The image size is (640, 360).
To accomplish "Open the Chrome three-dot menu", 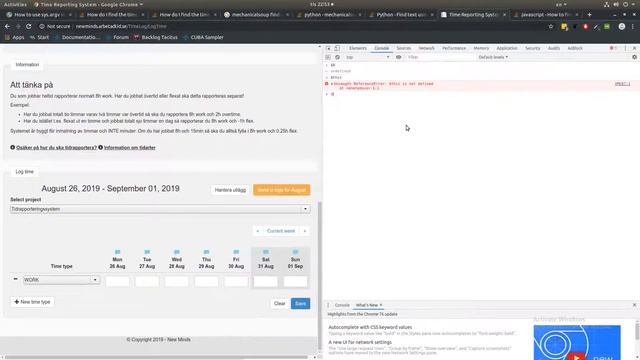I will click(633, 26).
